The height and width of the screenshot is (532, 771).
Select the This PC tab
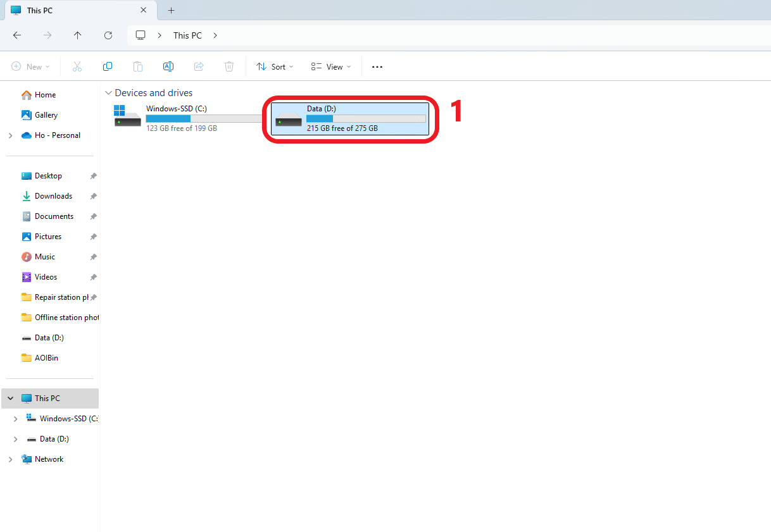80,11
